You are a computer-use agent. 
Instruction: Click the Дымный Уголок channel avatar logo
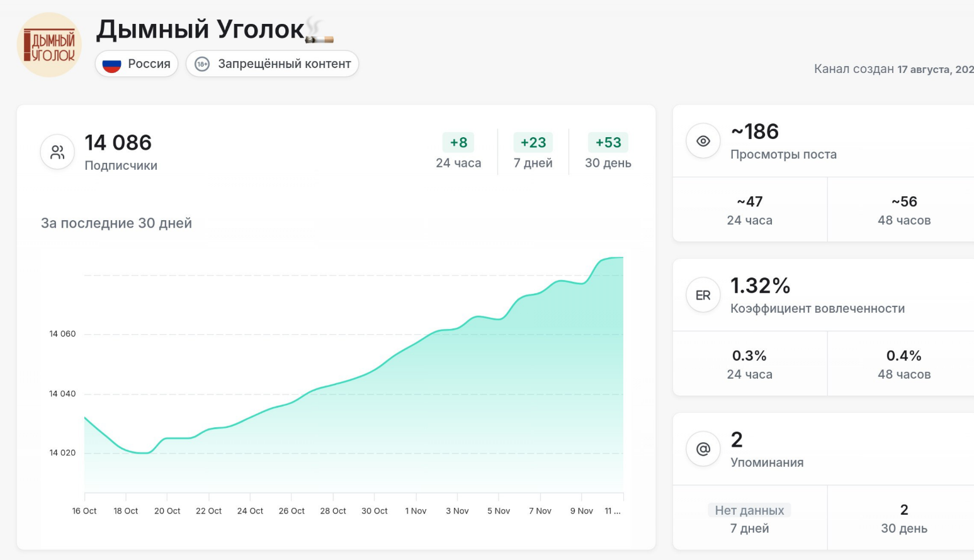coord(49,45)
